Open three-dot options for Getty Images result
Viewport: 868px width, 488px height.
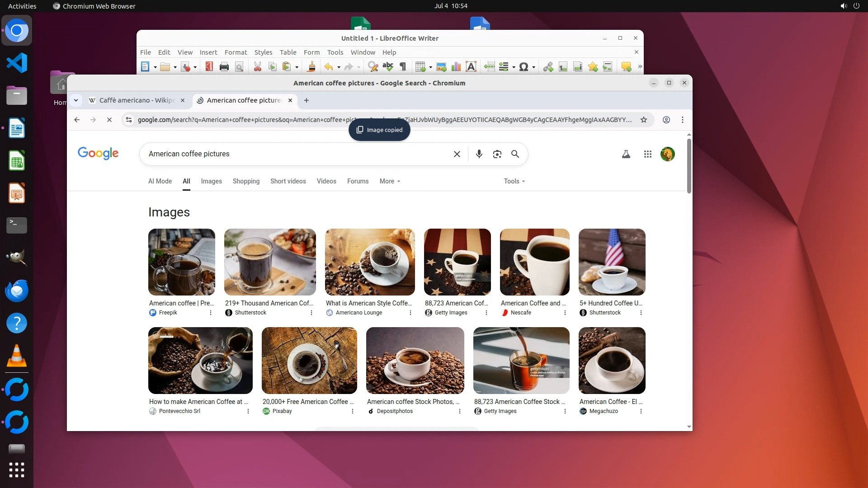pyautogui.click(x=486, y=313)
